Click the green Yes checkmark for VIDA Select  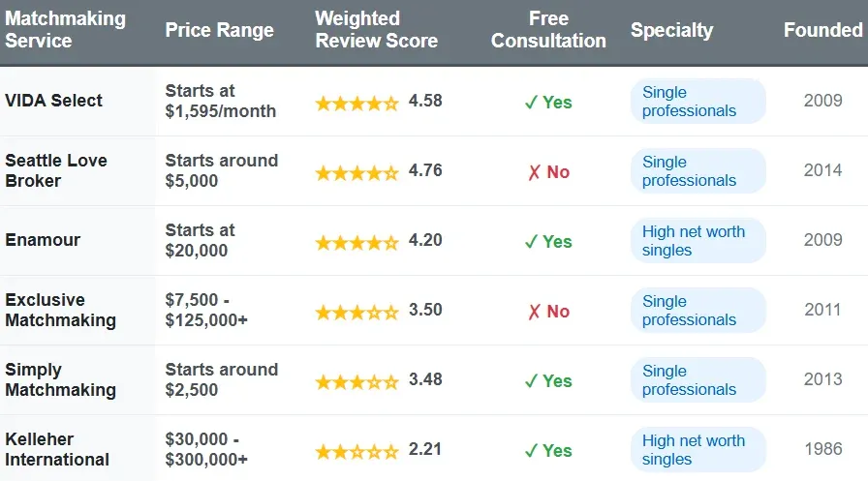(531, 103)
